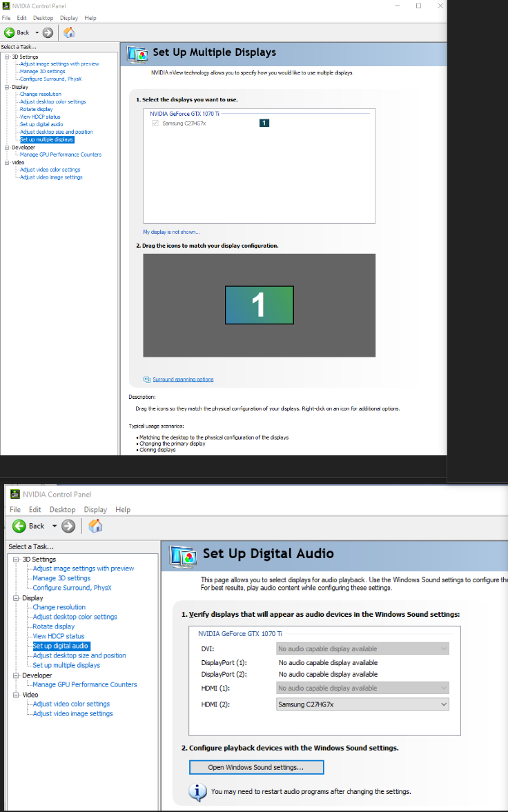Image resolution: width=508 pixels, height=812 pixels.
Task: Open Display menu in top window
Action: point(69,18)
